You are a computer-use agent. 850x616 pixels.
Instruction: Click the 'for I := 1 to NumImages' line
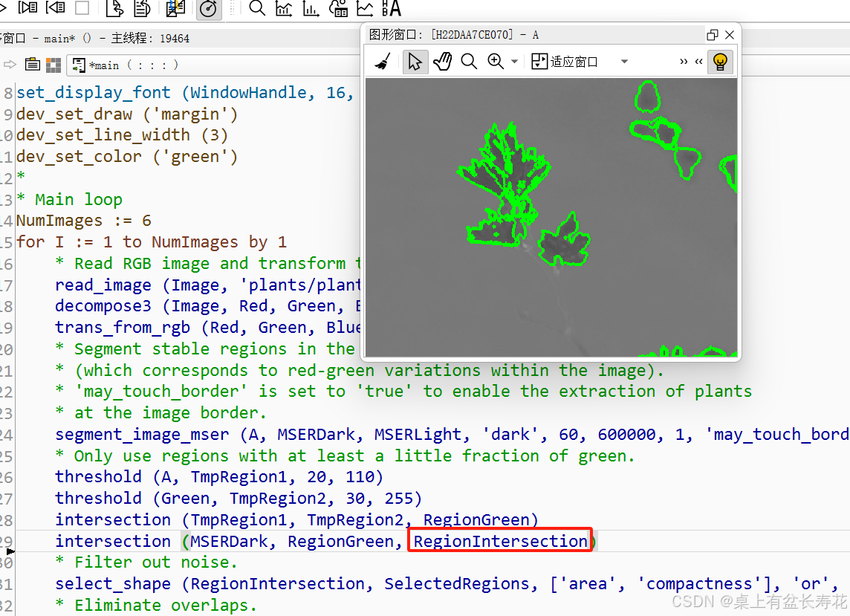pos(152,241)
